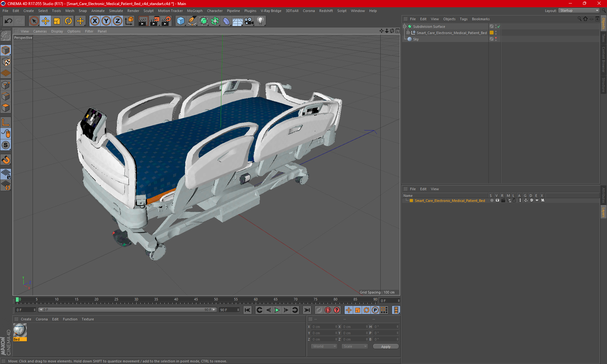The image size is (607, 364).
Task: Open the material manager Texture menu
Action: 88,319
